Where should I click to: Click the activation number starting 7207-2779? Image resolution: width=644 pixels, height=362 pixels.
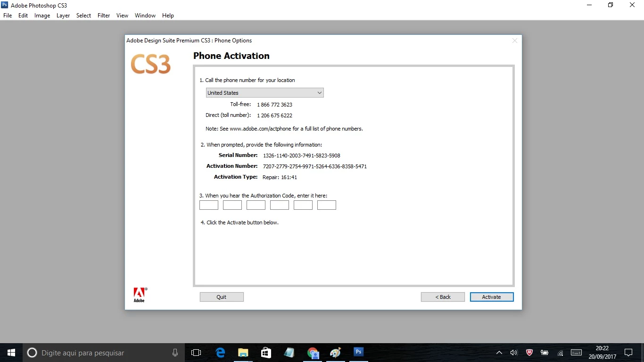click(x=315, y=166)
